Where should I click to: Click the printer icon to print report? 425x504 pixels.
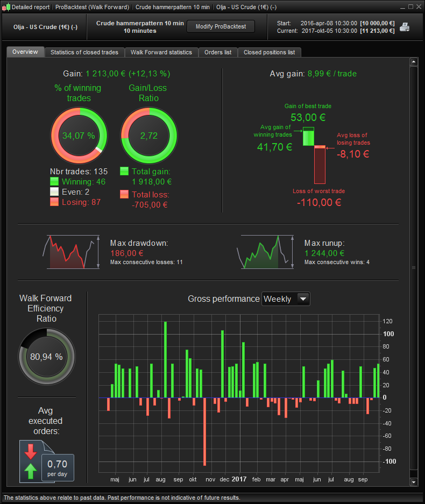[x=405, y=27]
